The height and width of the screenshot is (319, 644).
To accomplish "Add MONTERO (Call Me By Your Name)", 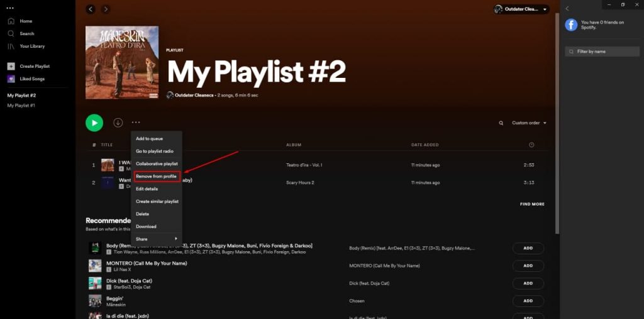I will (528, 266).
